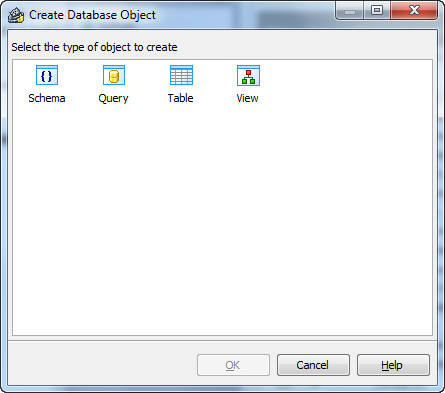Open Help for this dialog
The width and height of the screenshot is (445, 393).
coord(393,365)
